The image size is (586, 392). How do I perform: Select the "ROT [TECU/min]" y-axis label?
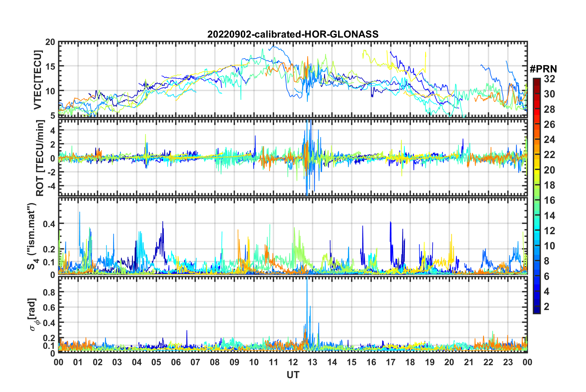click(x=40, y=158)
